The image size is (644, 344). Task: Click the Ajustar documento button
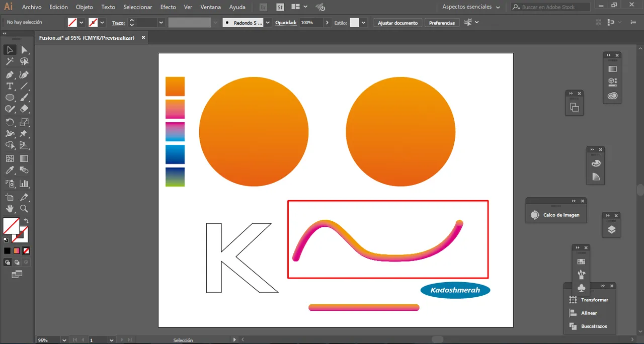click(397, 23)
